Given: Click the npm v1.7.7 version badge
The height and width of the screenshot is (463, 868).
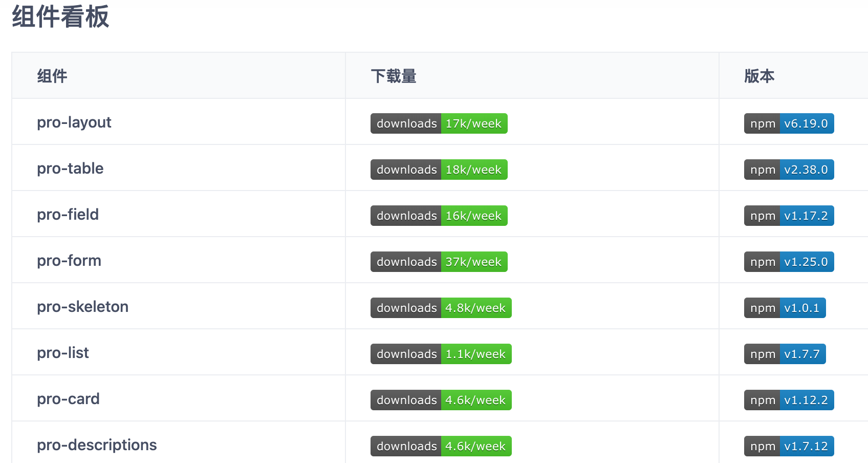Looking at the screenshot, I should (x=785, y=354).
